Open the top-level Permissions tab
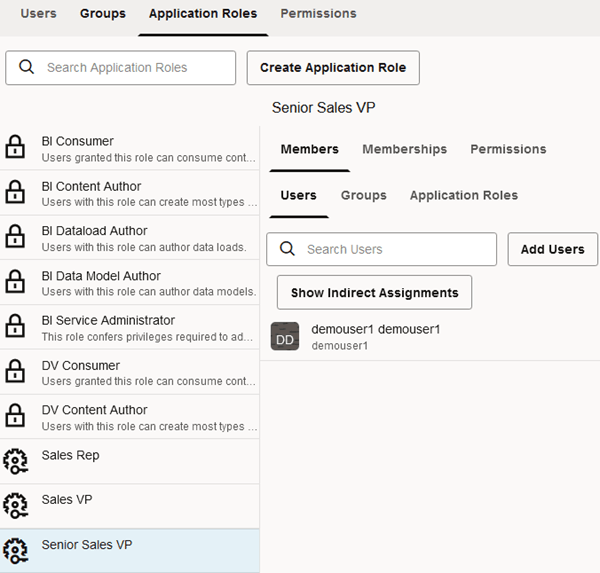Screen dimensions: 600x573 [x=318, y=14]
